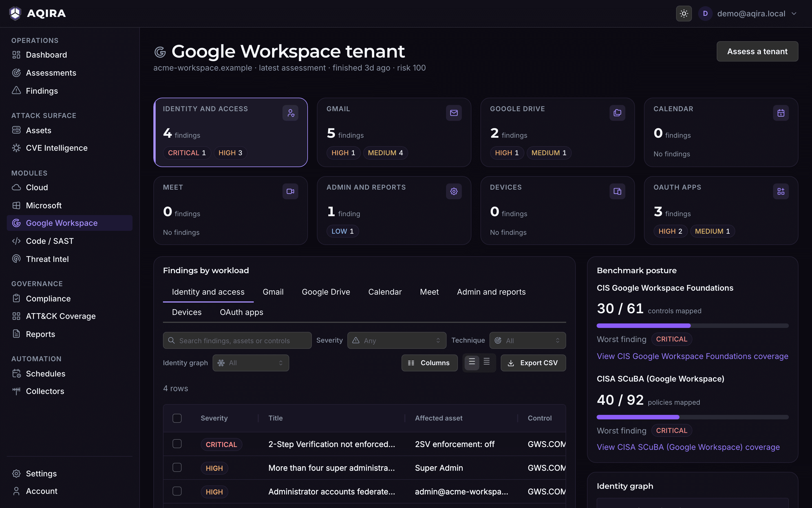Open the Columns chooser

(429, 363)
